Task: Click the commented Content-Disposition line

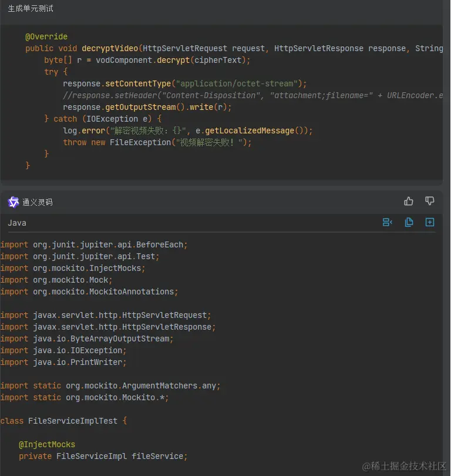Action: [x=253, y=95]
